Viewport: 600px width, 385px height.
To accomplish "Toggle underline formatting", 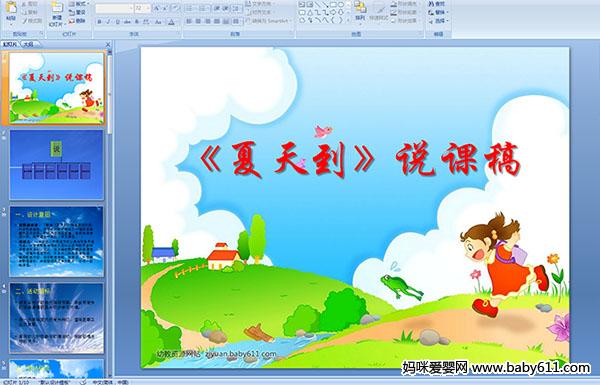I will (x=117, y=22).
